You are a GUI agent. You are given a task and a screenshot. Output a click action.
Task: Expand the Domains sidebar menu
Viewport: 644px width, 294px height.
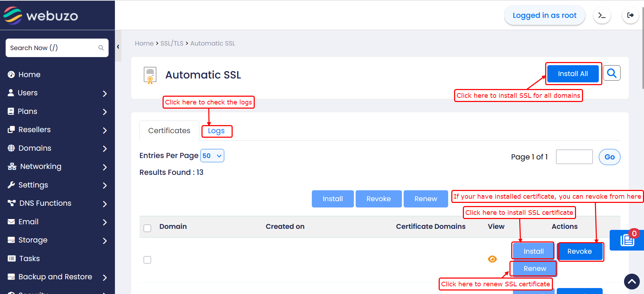point(57,148)
